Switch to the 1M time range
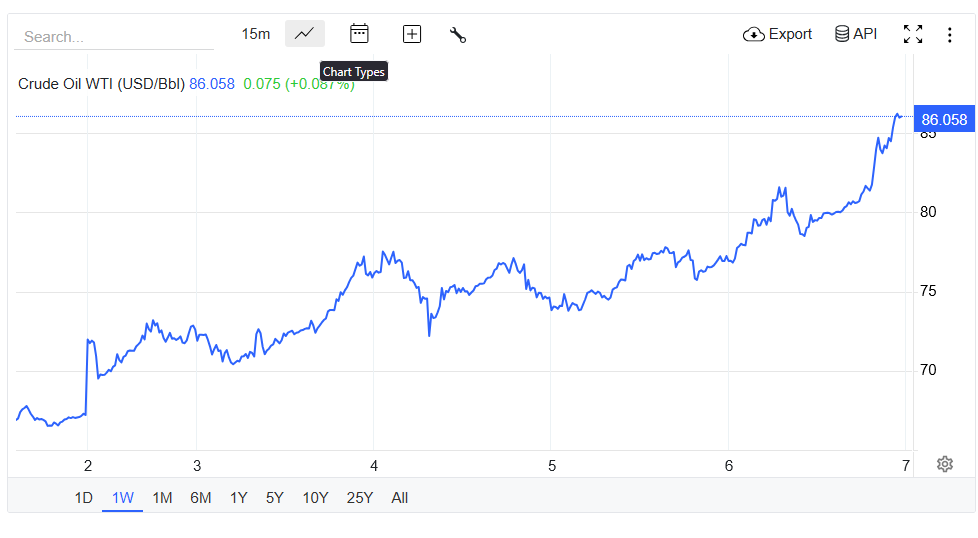 tap(162, 497)
